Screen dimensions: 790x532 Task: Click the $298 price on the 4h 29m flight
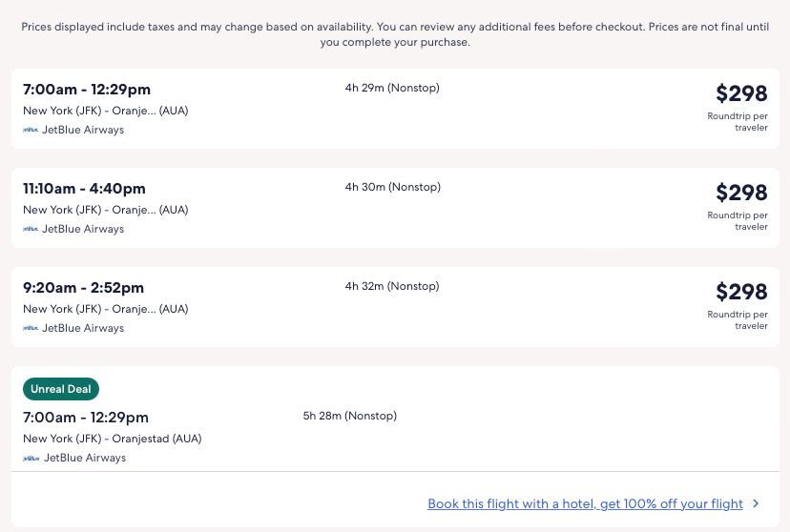click(741, 93)
